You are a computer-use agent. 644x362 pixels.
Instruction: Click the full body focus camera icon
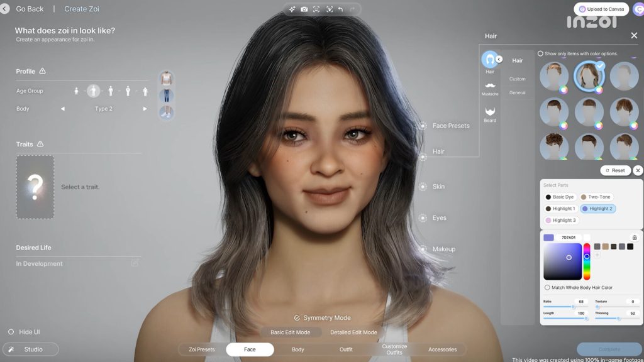pyautogui.click(x=330, y=9)
